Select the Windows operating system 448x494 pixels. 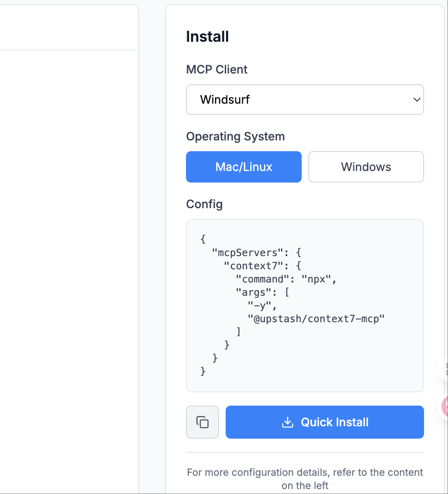coord(366,167)
